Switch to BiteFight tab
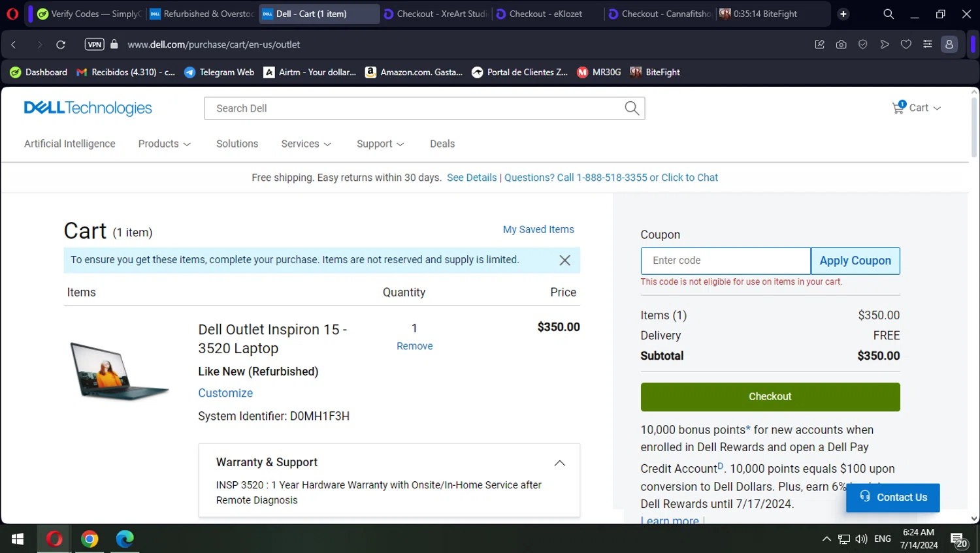This screenshot has width=980, height=553. 773,14
